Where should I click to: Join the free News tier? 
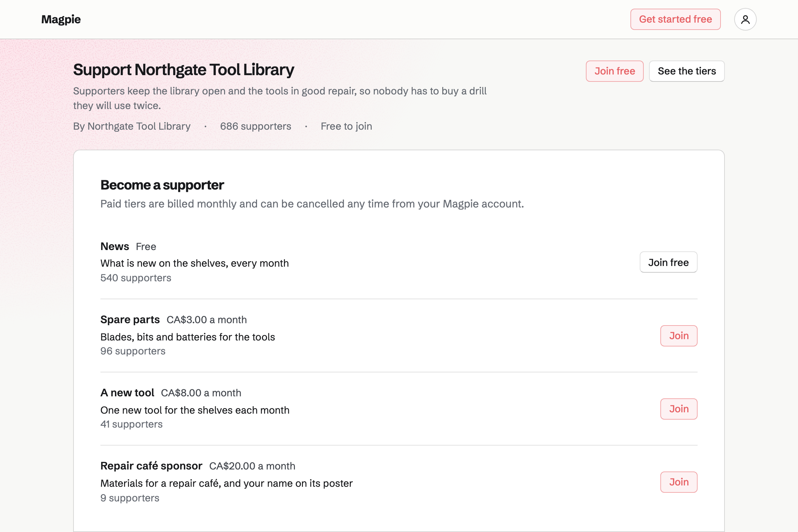(x=668, y=262)
